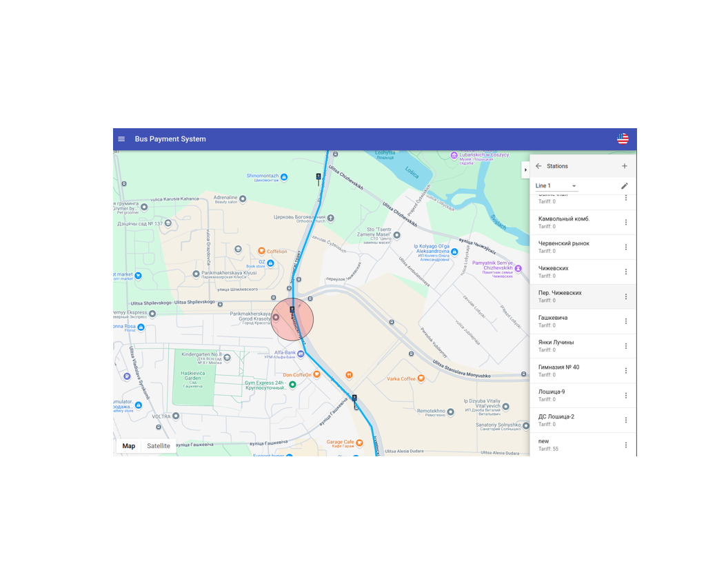Open three-dot menu for new station
Screen dimensions: 706x588
pyautogui.click(x=626, y=445)
